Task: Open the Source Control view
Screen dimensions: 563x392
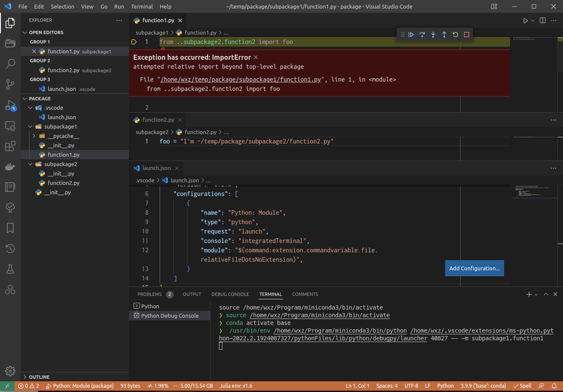Action: (x=10, y=85)
